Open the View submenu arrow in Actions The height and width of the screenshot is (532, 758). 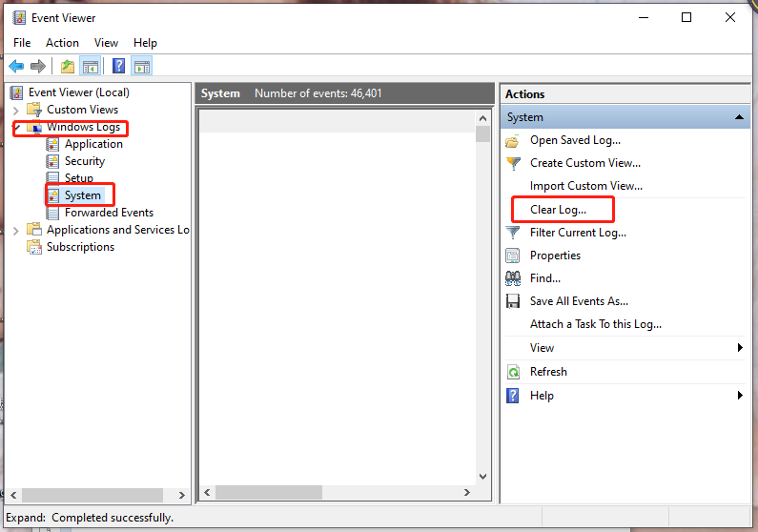click(740, 348)
